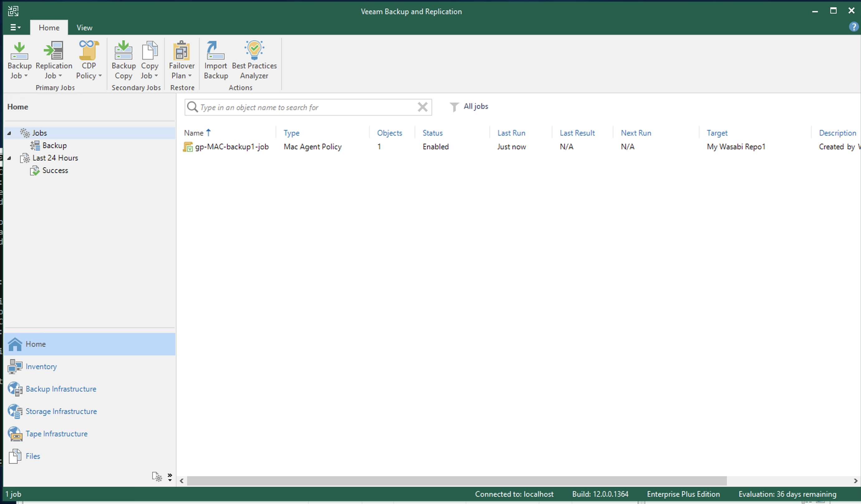
Task: Click the Backup tree item
Action: (54, 145)
